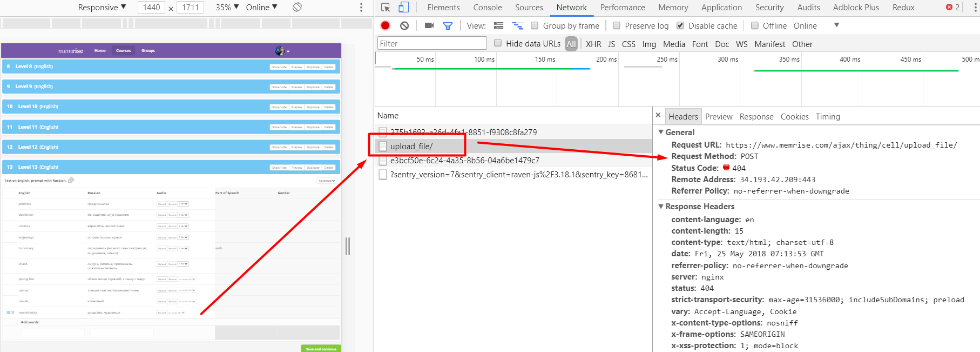Select the inspect element picker icon
This screenshot has width=980, height=352.
tap(386, 8)
